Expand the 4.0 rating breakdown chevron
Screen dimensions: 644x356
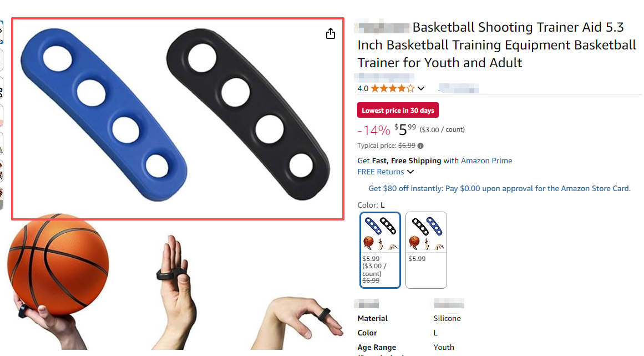[x=421, y=88]
